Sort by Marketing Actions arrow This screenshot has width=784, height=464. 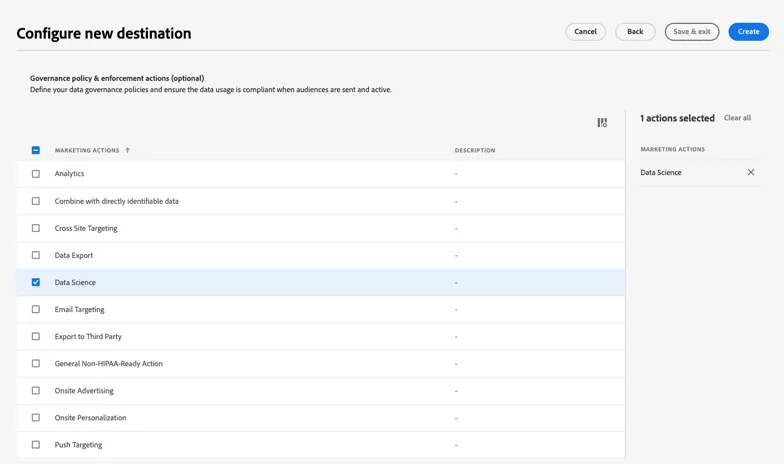point(128,150)
